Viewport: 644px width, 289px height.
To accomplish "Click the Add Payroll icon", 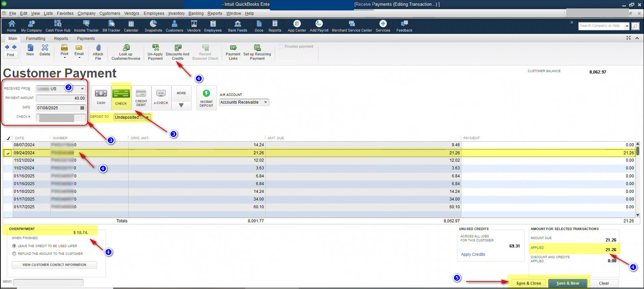I will [x=319, y=26].
